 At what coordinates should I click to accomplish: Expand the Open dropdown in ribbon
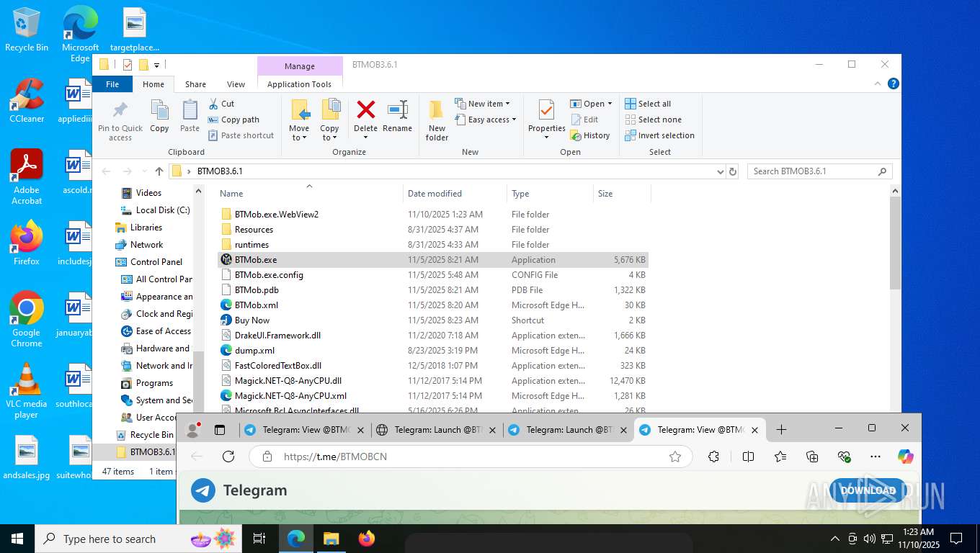591,104
